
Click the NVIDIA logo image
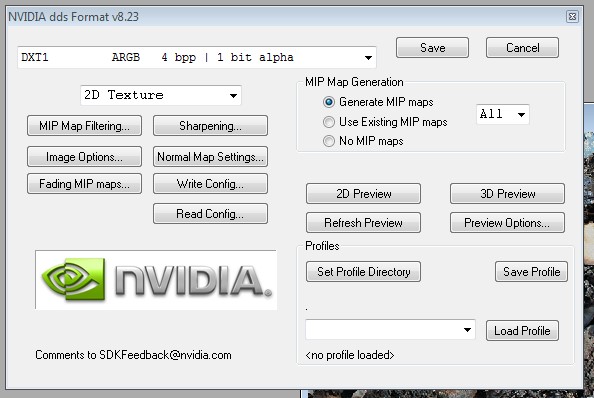tap(156, 280)
